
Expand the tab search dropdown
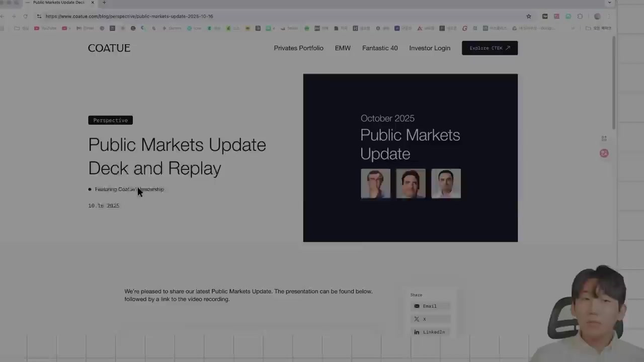610,3
